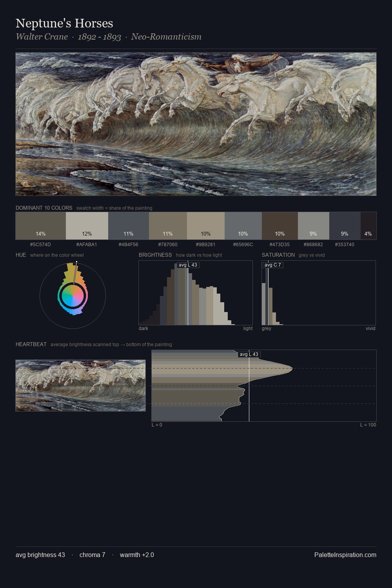
Task: Click 'grey vs vivid' caption
Action: pyautogui.click(x=312, y=255)
